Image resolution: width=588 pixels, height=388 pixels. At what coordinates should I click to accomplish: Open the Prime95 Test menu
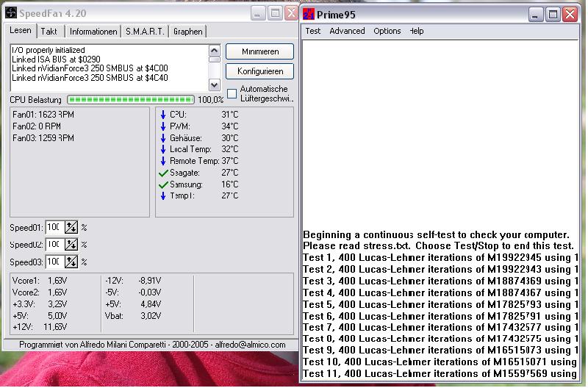(x=313, y=31)
